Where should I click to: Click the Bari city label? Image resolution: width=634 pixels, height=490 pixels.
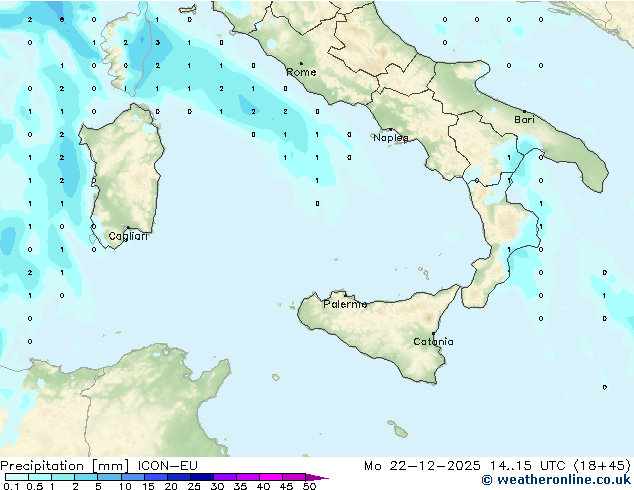[x=524, y=120]
